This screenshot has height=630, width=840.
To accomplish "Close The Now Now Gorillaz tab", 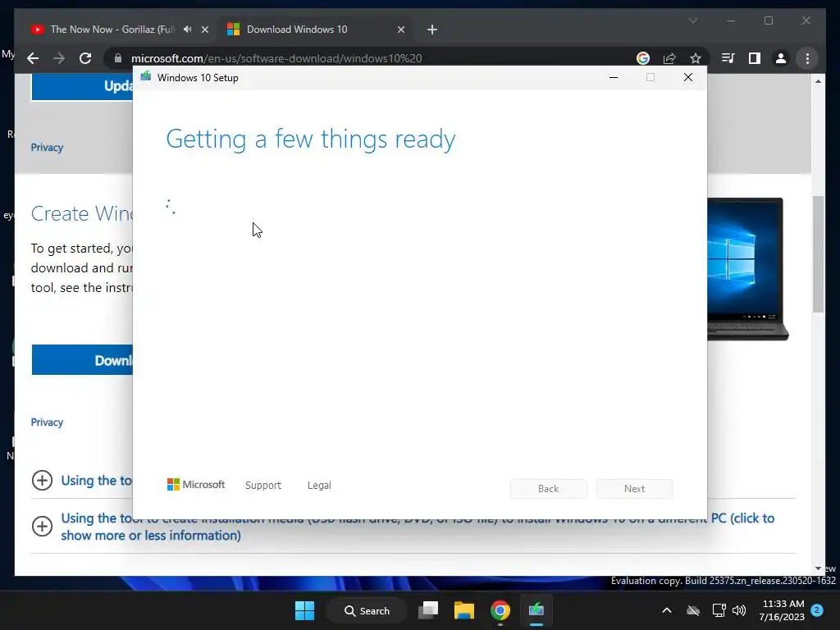I will click(204, 30).
